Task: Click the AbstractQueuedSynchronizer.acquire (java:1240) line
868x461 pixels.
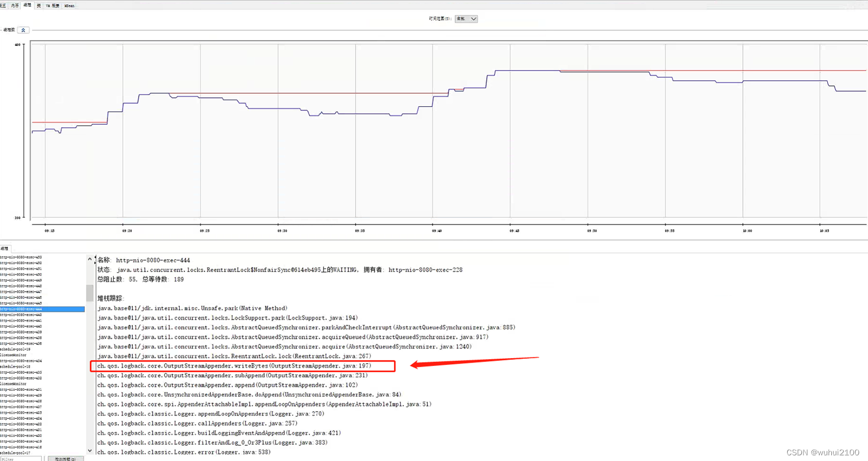Action: [x=284, y=347]
